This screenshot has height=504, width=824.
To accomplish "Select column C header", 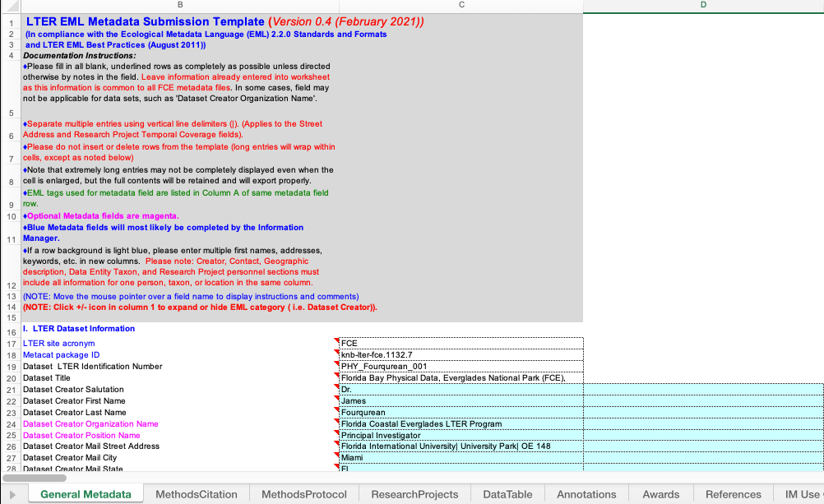I will pyautogui.click(x=461, y=5).
